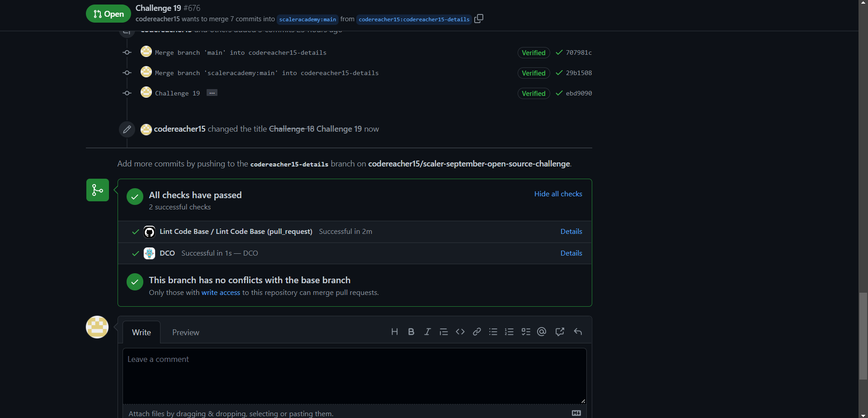The height and width of the screenshot is (418, 868).
Task: Insert a numbered list in the comment
Action: [x=509, y=332]
